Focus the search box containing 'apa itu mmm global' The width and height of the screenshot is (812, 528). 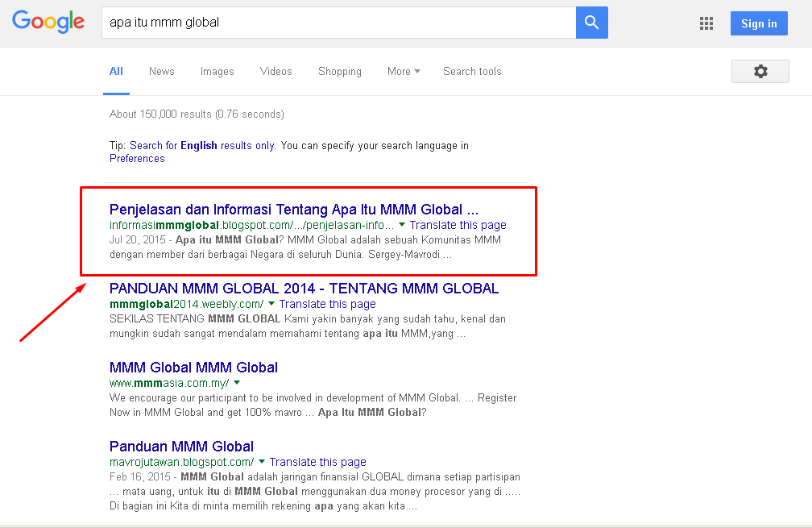pos(338,23)
